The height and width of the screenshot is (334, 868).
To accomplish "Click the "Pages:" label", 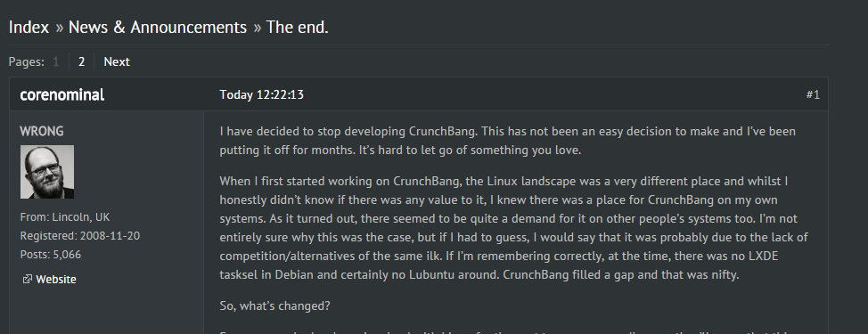I will (x=27, y=62).
